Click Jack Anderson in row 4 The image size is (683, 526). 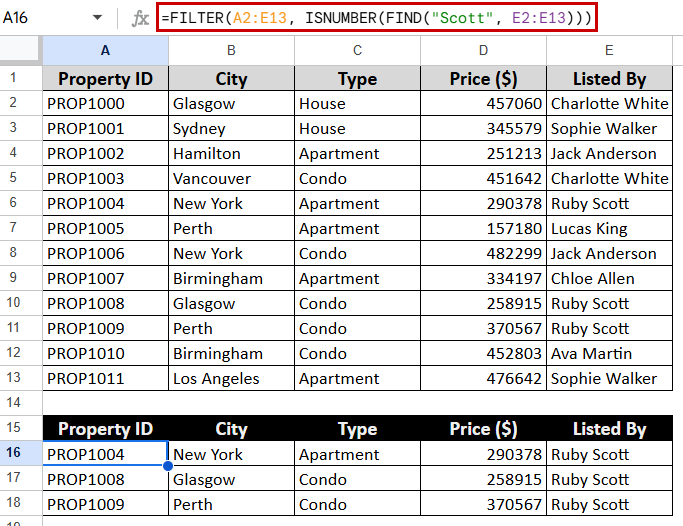tap(609, 153)
